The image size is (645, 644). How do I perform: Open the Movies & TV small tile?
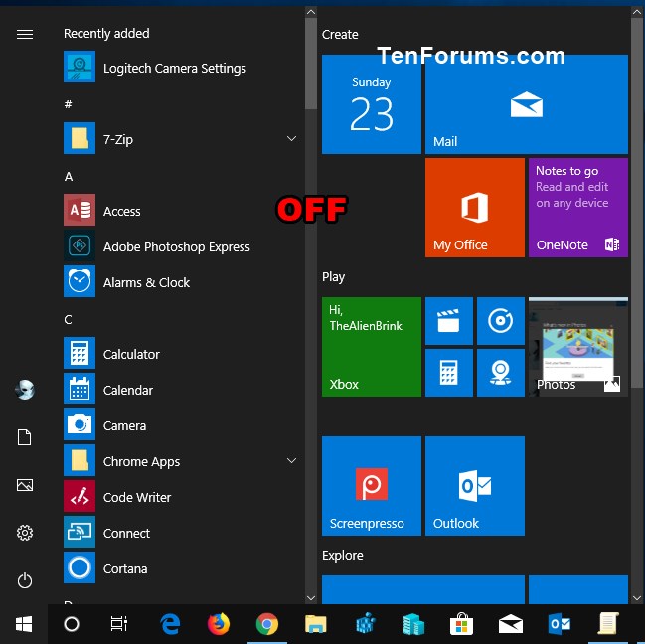point(449,321)
